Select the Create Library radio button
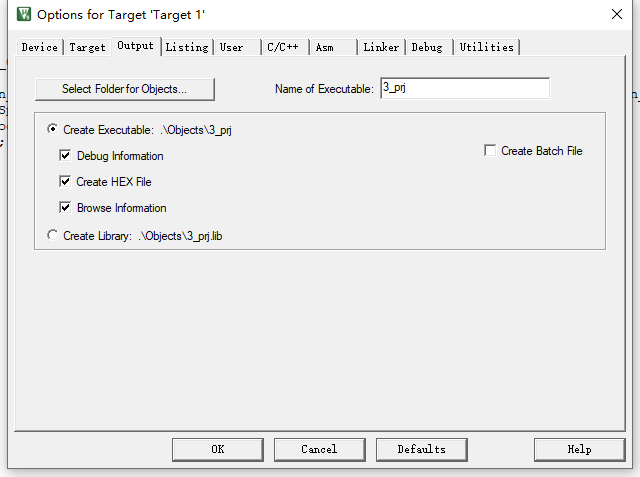Viewport: 640px width, 477px height. (x=52, y=235)
